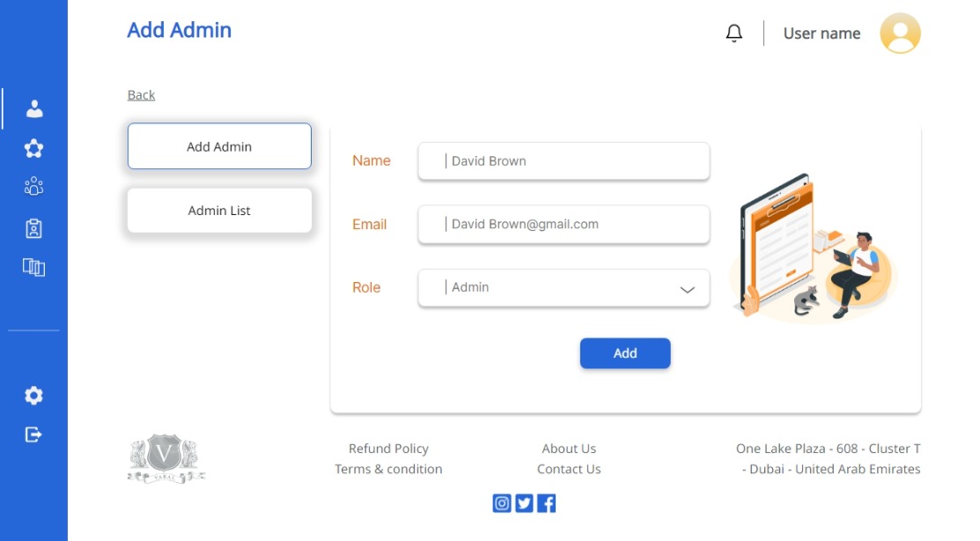This screenshot has width=980, height=541.
Task: Select the Add Admin tab
Action: [219, 146]
